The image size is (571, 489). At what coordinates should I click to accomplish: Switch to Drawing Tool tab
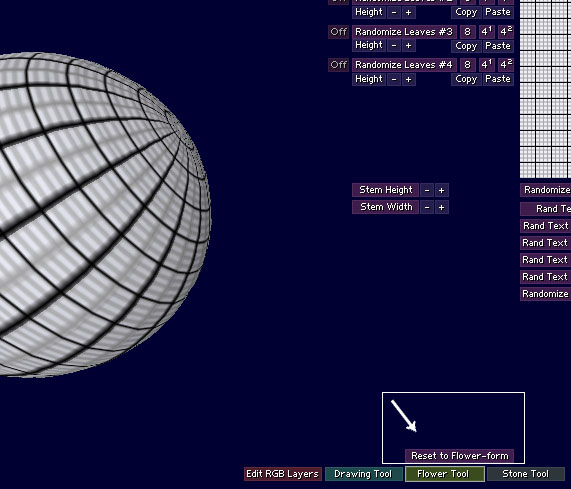pyautogui.click(x=363, y=474)
